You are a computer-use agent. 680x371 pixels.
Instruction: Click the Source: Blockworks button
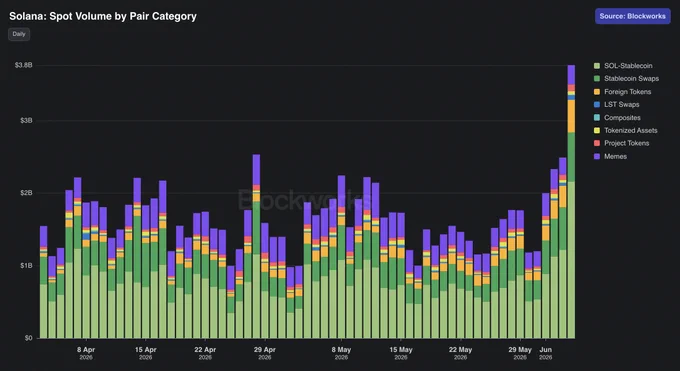632,16
